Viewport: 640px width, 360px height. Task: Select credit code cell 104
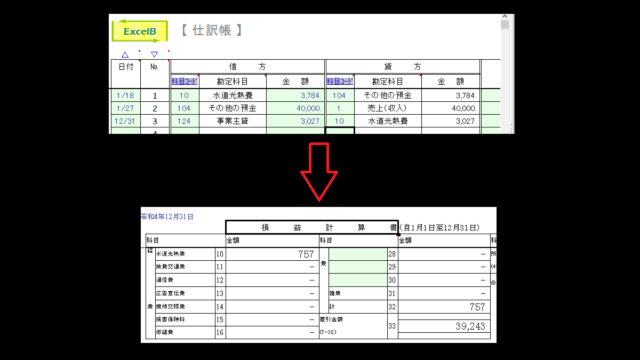coord(339,96)
